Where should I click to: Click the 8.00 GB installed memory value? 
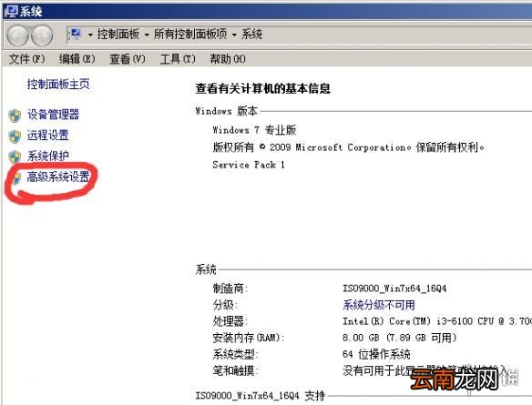pos(399,338)
